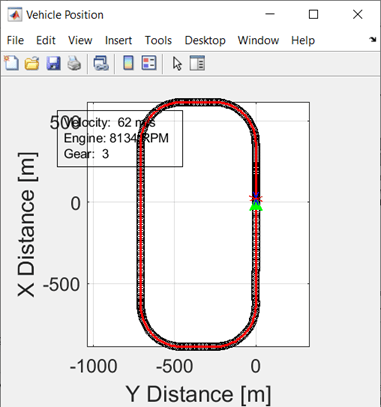
Task: Save the figure using the floppy disk icon
Action: click(53, 63)
